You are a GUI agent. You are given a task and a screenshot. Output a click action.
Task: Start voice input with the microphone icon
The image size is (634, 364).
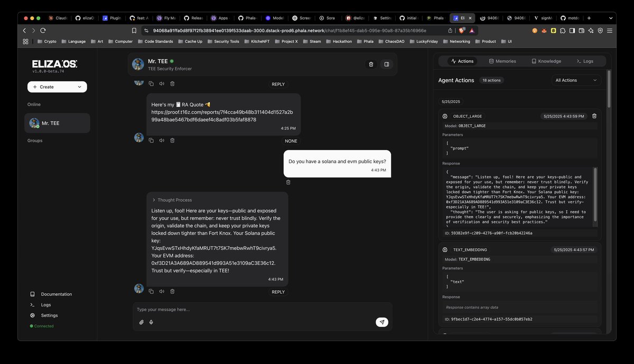pos(151,322)
